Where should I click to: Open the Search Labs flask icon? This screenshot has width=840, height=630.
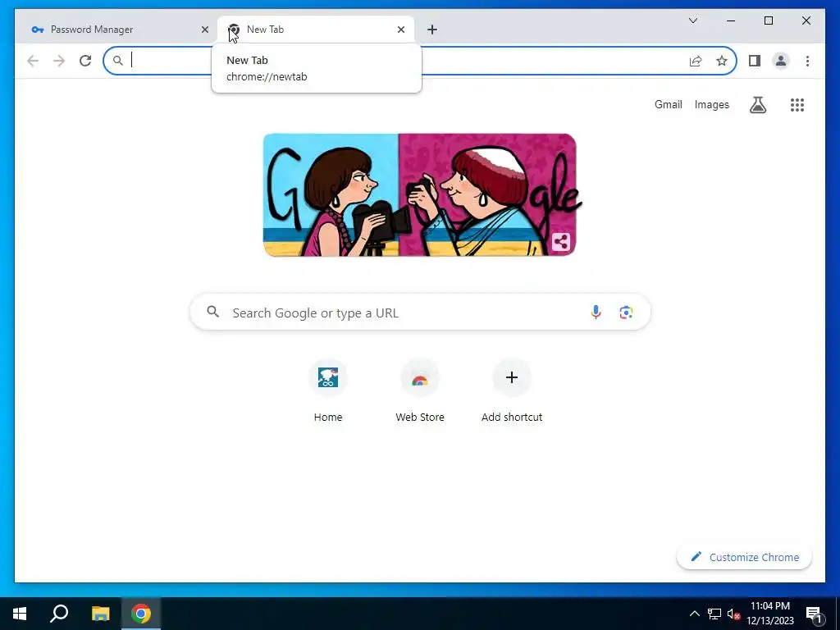[x=757, y=105]
